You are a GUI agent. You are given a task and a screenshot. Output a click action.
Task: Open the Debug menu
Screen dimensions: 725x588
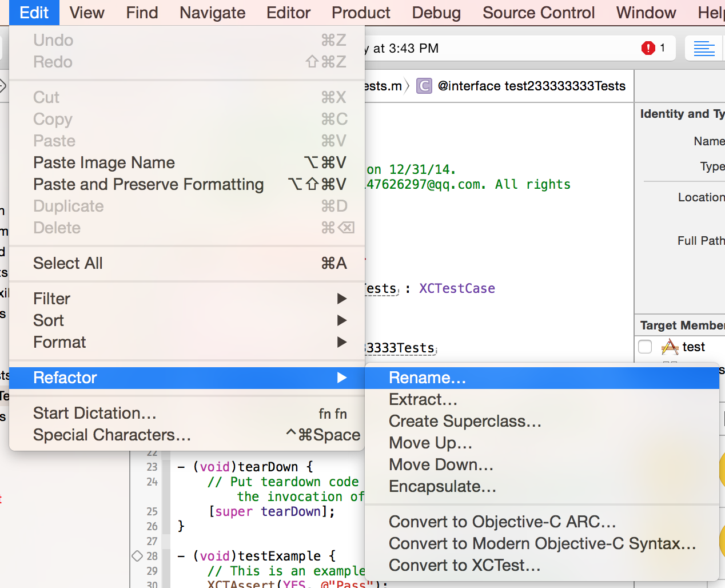tap(436, 13)
